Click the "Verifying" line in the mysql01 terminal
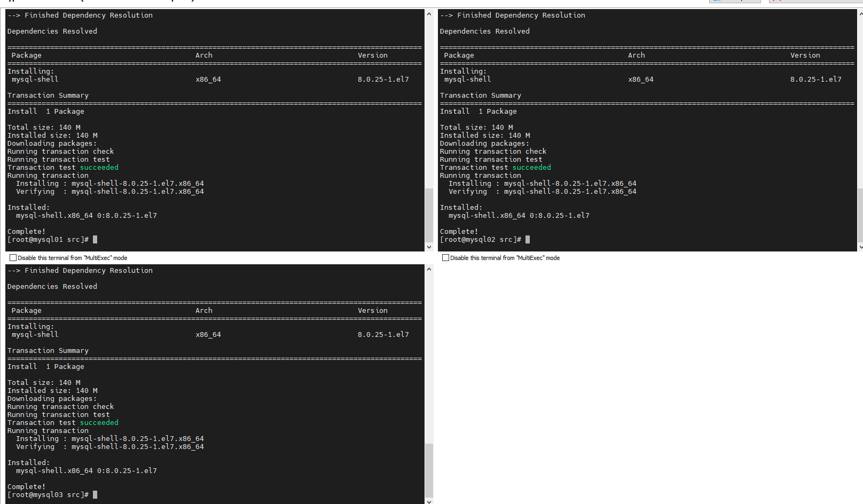This screenshot has width=863, height=504. click(x=110, y=192)
